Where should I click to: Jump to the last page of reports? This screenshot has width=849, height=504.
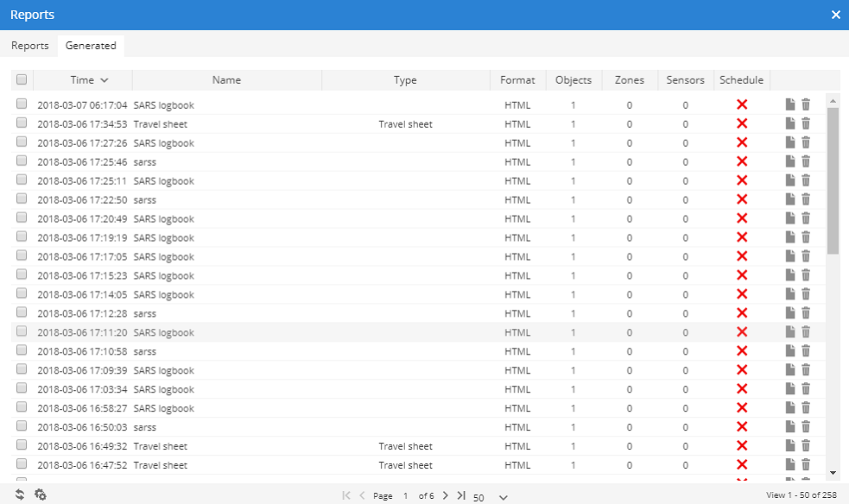click(461, 495)
